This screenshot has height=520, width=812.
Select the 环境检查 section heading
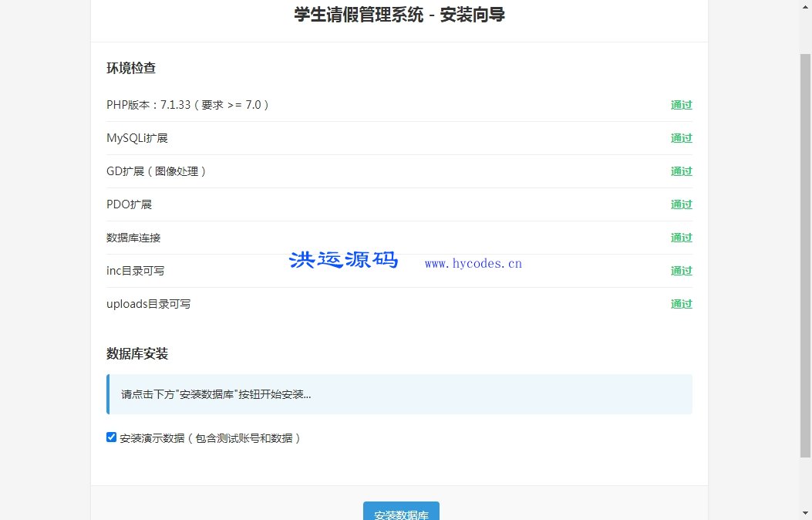pos(130,68)
